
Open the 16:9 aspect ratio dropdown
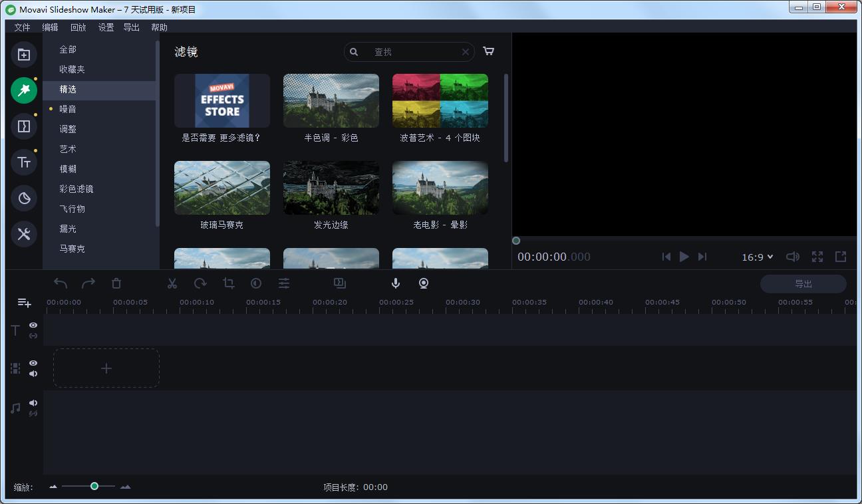[758, 257]
